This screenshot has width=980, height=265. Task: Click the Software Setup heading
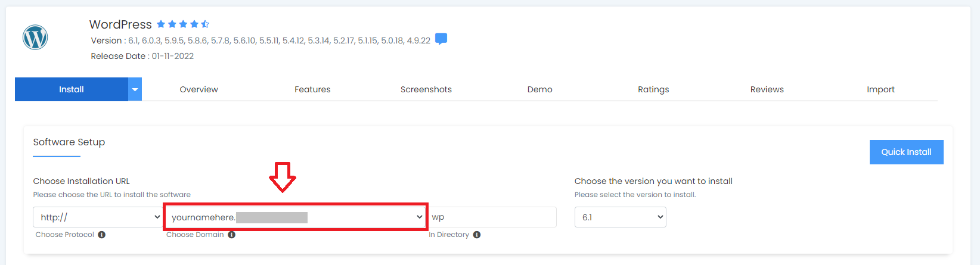coord(69,142)
